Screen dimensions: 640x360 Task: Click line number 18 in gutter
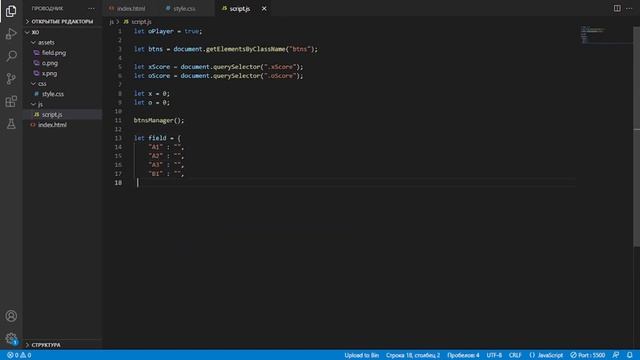(x=118, y=182)
